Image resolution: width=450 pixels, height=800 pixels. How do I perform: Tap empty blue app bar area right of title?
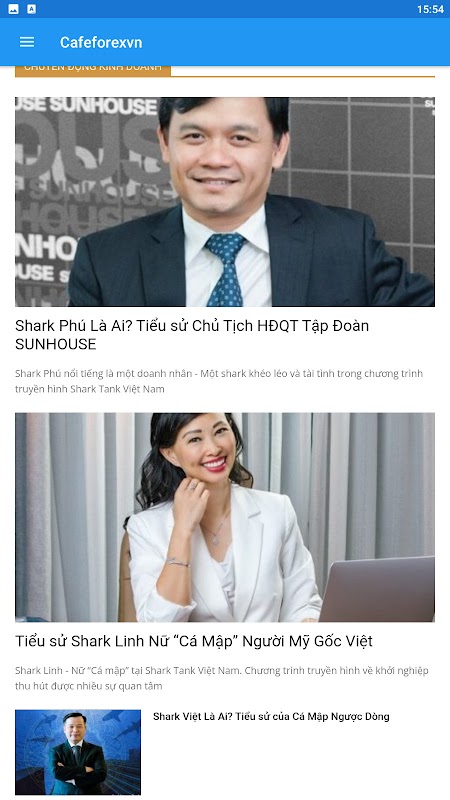click(x=296, y=42)
